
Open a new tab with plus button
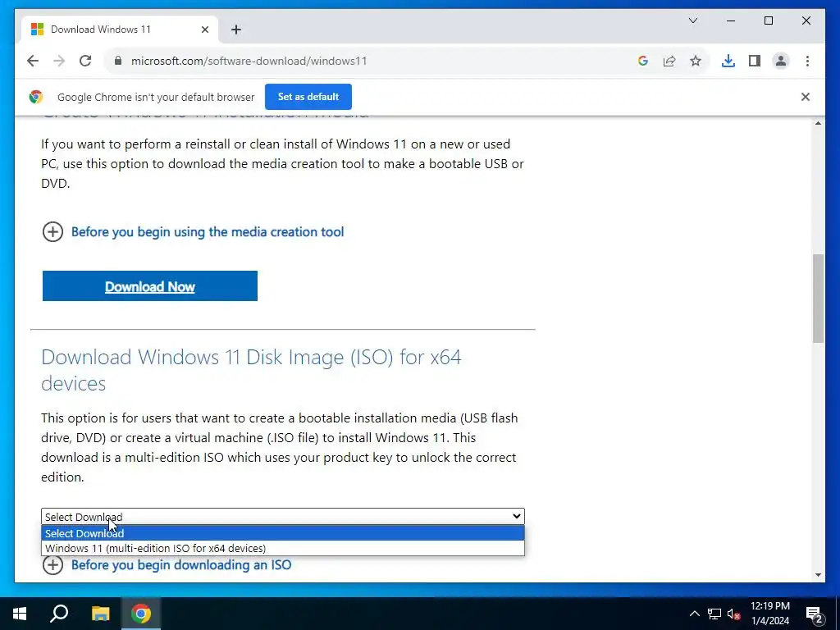(236, 30)
